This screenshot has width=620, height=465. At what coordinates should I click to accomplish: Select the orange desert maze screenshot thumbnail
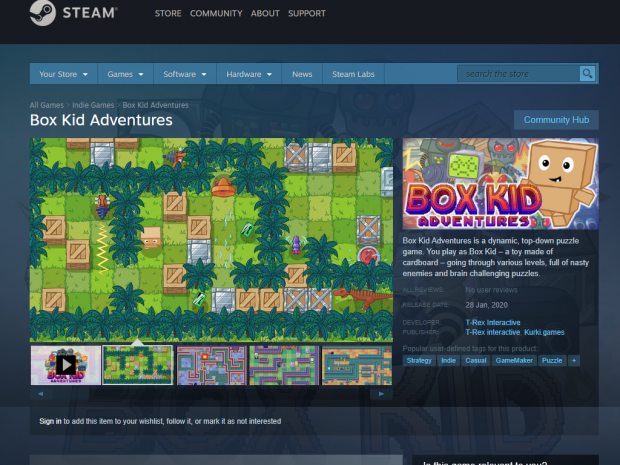[x=357, y=365]
